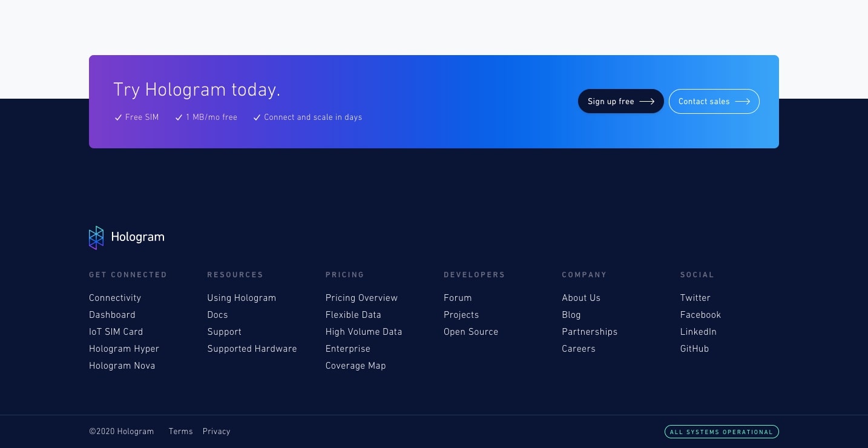Viewport: 868px width, 448px height.
Task: Click the checkmark beside Free SIM
Action: click(x=118, y=117)
